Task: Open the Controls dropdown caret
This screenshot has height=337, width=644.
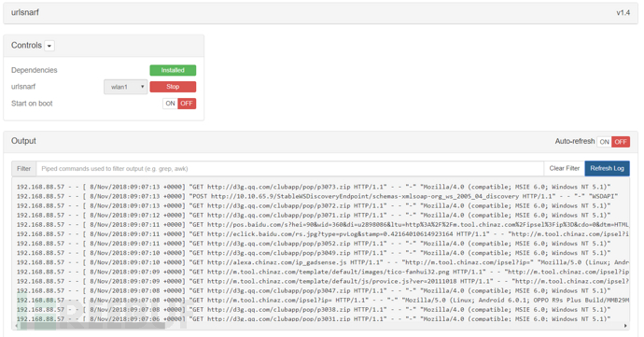Action: tap(49, 46)
